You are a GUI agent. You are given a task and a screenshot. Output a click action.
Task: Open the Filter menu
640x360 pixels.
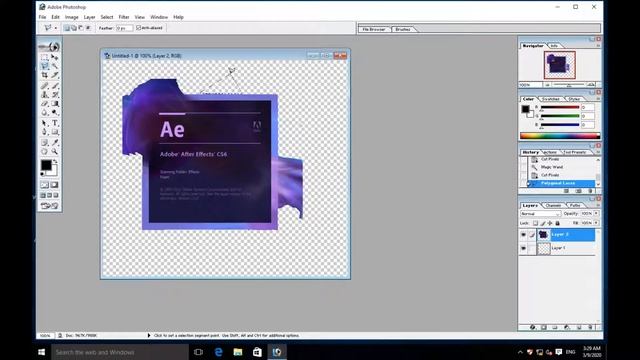click(x=124, y=17)
